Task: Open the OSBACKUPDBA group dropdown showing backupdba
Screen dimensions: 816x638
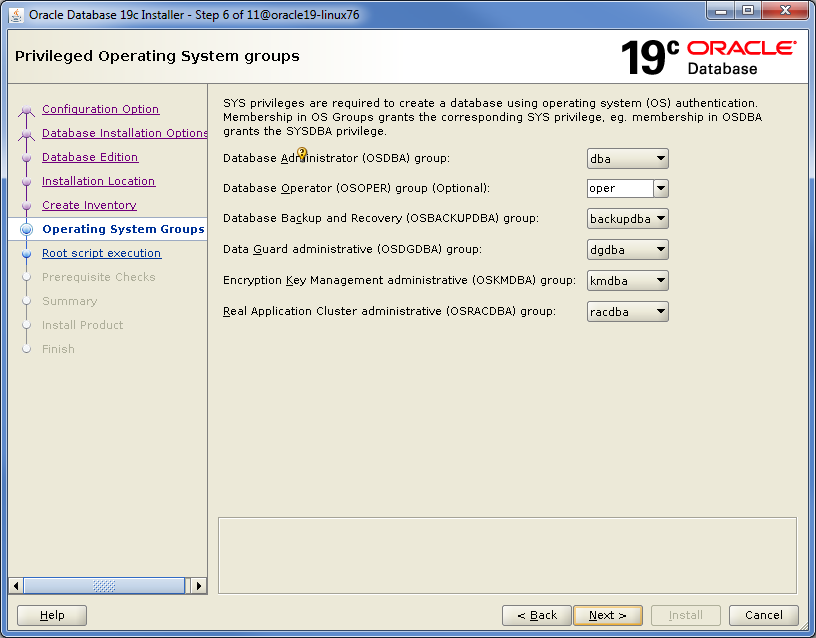Action: click(x=627, y=219)
